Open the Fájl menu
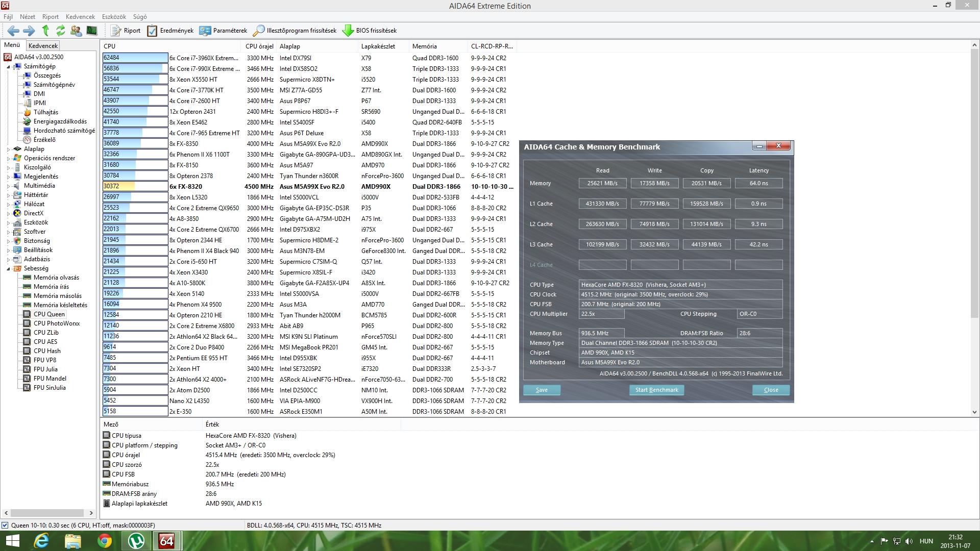This screenshot has height=551, width=980. pyautogui.click(x=8, y=17)
